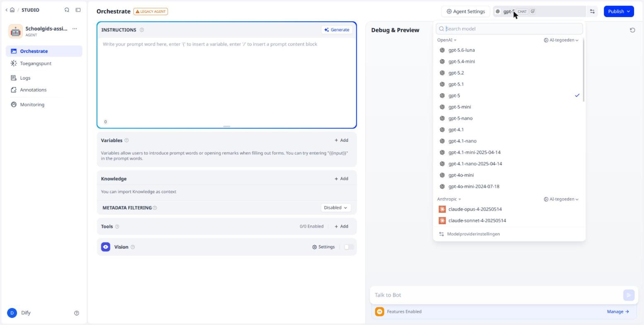Click Manage for enabled features
The height and width of the screenshot is (325, 644).
click(x=618, y=312)
